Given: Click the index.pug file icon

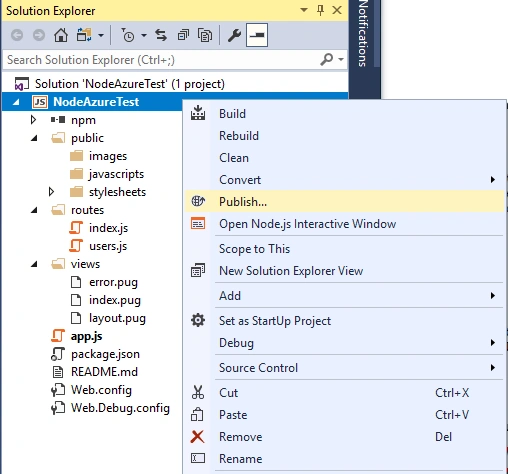Looking at the screenshot, I should [76, 300].
